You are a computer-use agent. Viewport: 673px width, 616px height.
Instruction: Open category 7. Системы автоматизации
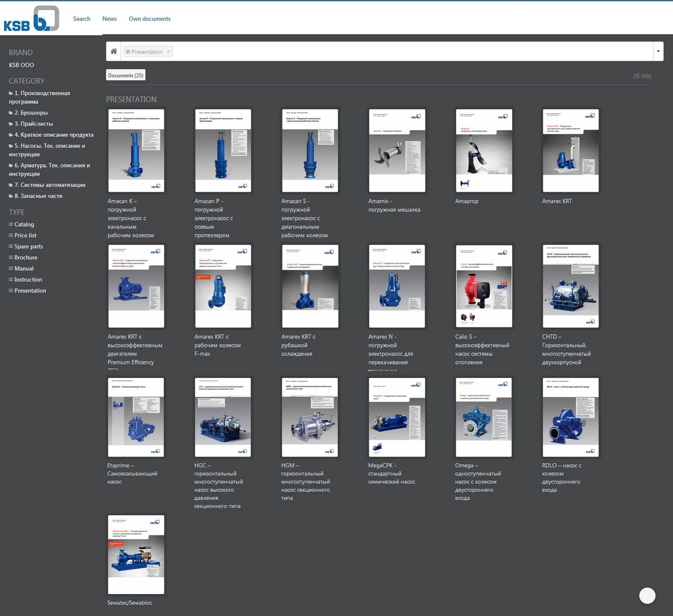47,185
